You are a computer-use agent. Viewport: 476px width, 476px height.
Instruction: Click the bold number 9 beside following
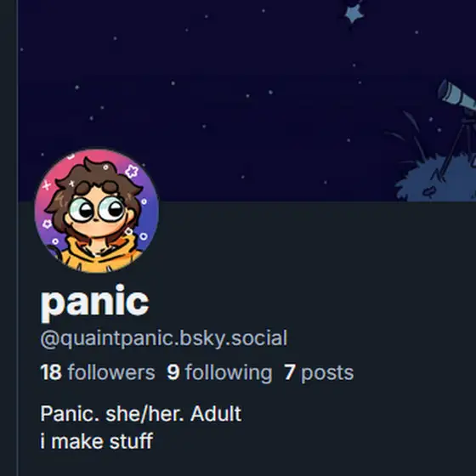coord(173,372)
